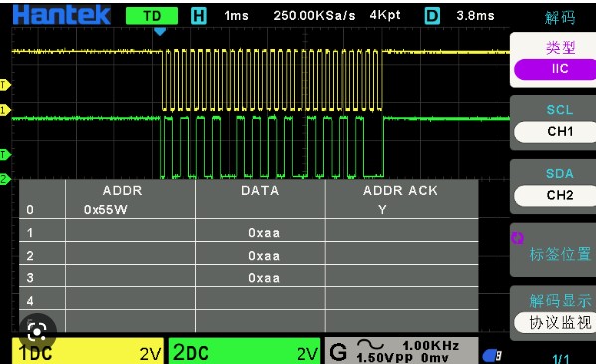The height and width of the screenshot is (364, 596).
Task: Open the IIC decode type selector
Action: 555,69
